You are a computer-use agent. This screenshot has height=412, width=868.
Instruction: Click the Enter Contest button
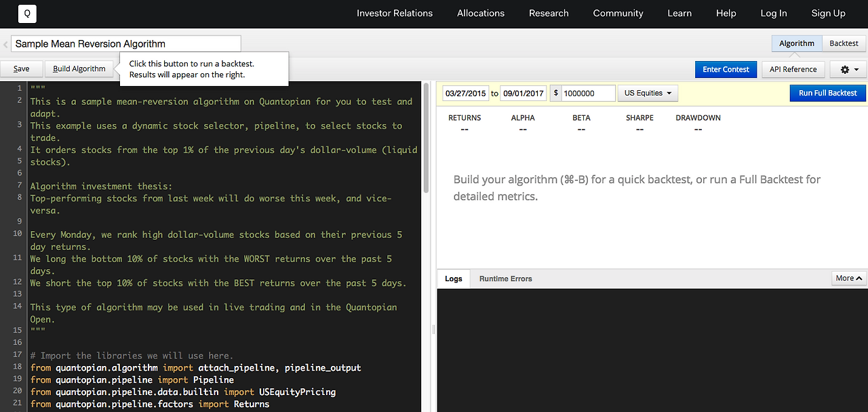click(x=726, y=69)
